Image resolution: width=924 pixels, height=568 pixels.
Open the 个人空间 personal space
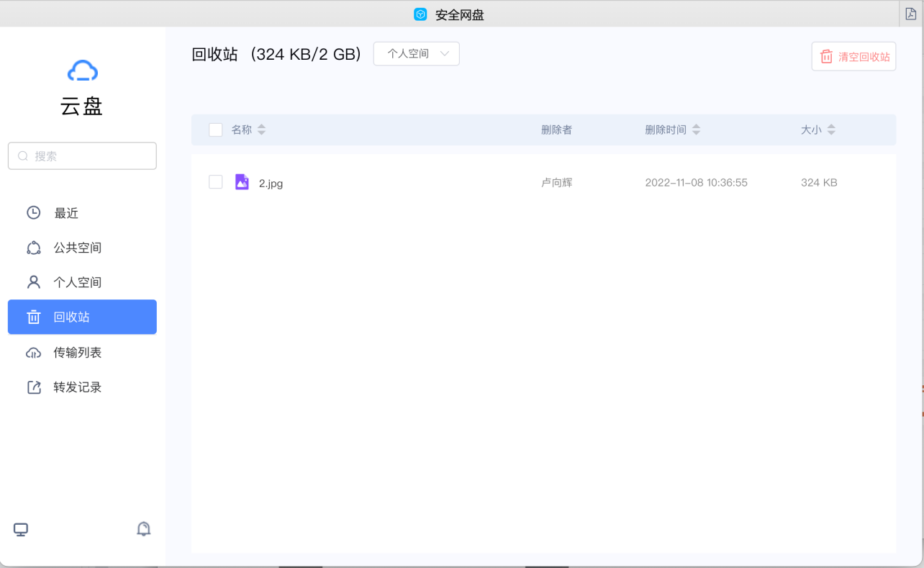[x=78, y=281]
